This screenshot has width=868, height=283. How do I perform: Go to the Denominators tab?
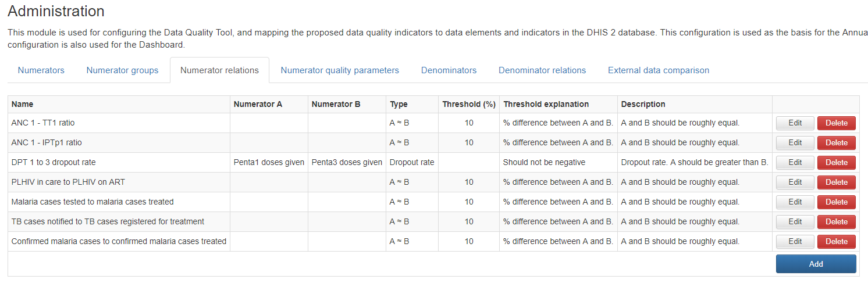click(x=449, y=70)
